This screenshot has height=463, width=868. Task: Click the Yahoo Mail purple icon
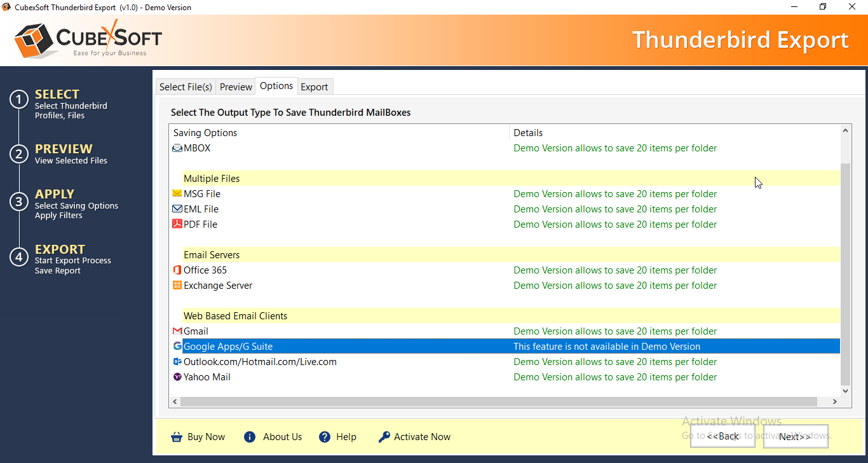pos(177,377)
